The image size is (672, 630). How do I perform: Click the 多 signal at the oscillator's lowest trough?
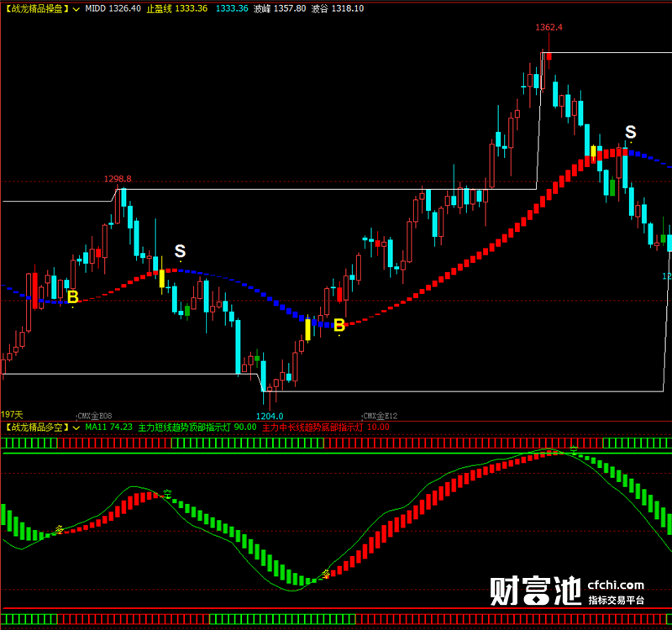coord(326,574)
